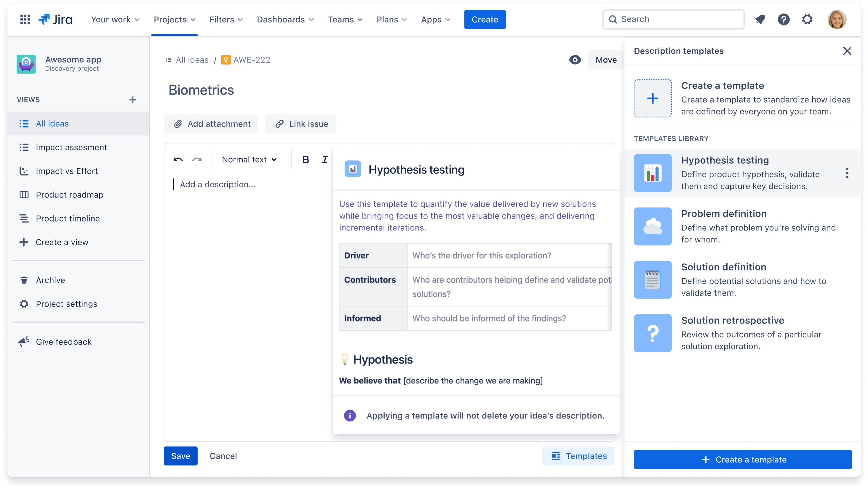The width and height of the screenshot is (868, 489).
Task: Click the Solution retrospective template icon
Action: 652,333
